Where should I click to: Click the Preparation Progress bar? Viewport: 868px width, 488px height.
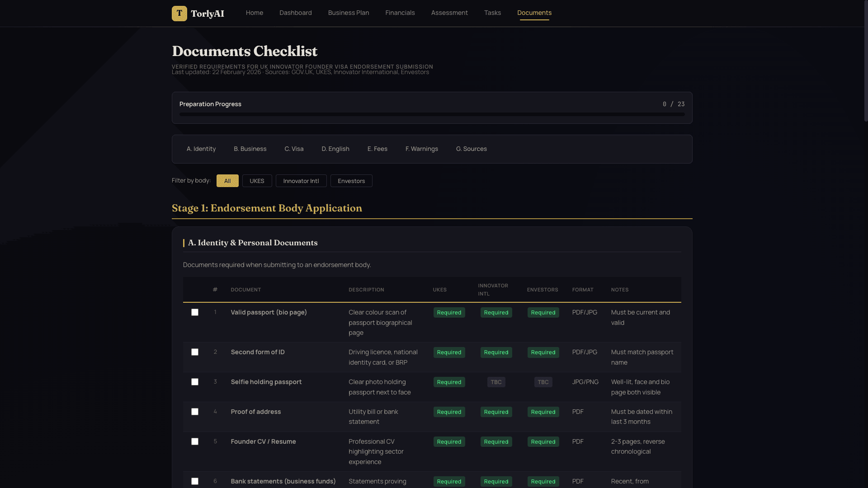click(432, 114)
